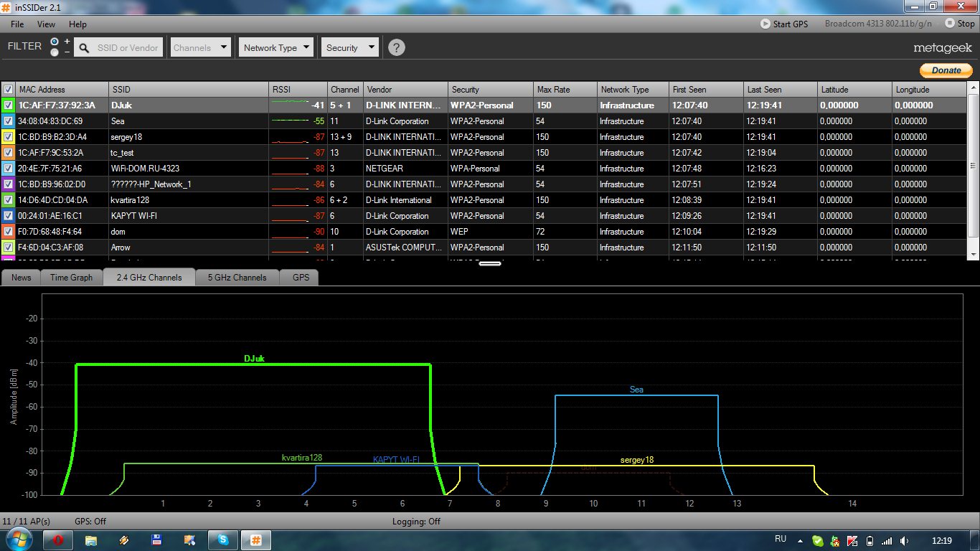Switch to the Time Graph tab

point(71,278)
